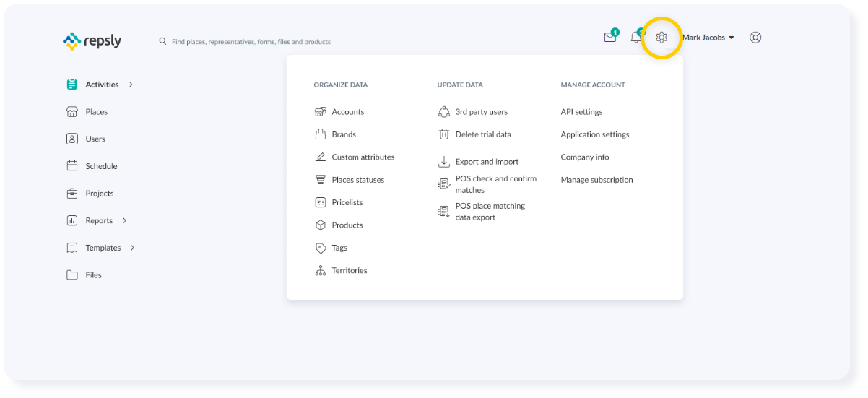The image size is (868, 398).
Task: Expand the Templates submenu chevron
Action: pos(133,248)
